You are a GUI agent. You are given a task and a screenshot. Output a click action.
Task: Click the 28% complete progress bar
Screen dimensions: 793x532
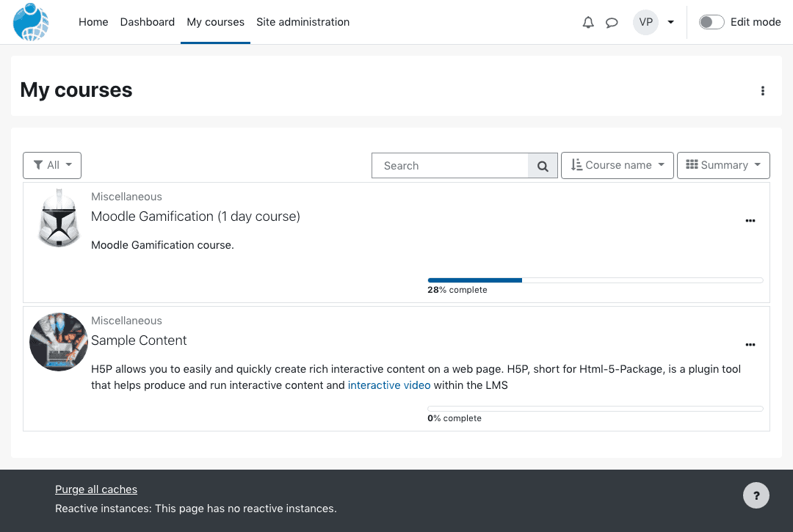pos(595,280)
